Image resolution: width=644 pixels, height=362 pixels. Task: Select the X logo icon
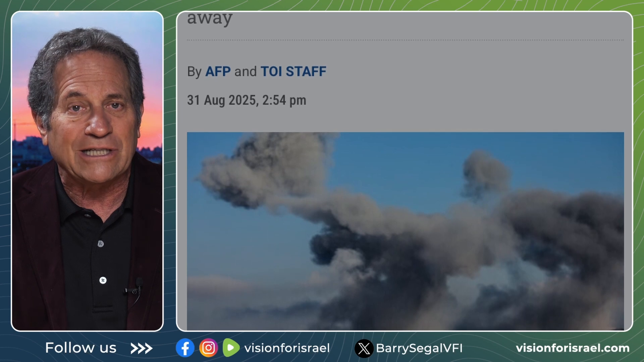point(364,349)
